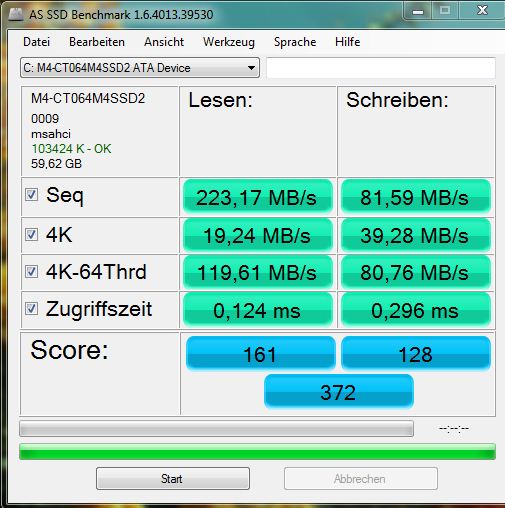Disable the Zugriffszeit checkbox

click(31, 308)
